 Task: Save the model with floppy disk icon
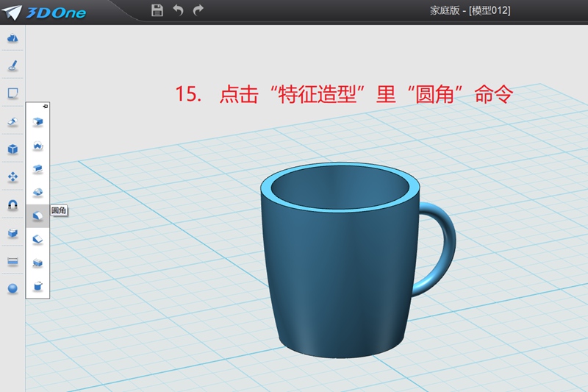157,10
